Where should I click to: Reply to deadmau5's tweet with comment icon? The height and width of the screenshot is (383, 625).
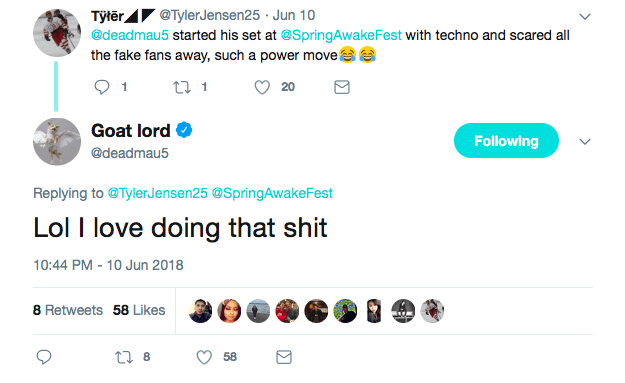click(44, 357)
